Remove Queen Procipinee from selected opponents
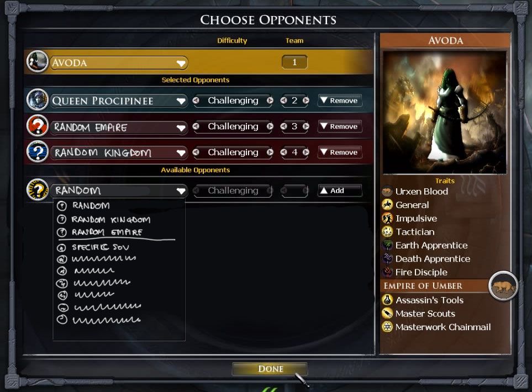This screenshot has height=392, width=532. tap(340, 100)
